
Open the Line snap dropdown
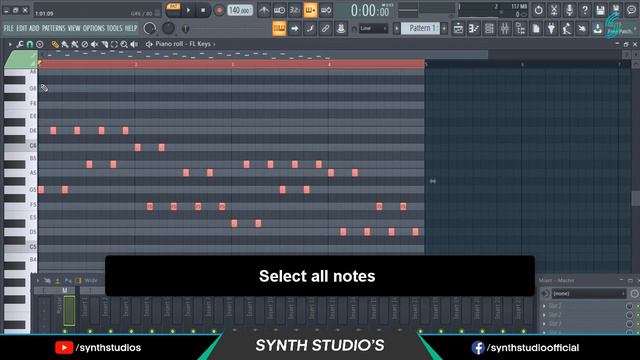(373, 29)
